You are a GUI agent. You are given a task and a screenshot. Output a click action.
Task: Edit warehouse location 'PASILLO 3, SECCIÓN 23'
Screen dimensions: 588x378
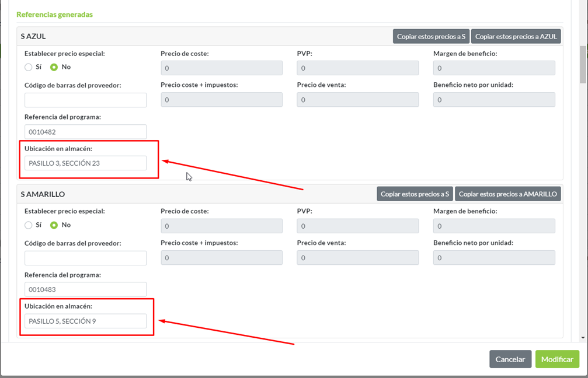click(x=85, y=163)
